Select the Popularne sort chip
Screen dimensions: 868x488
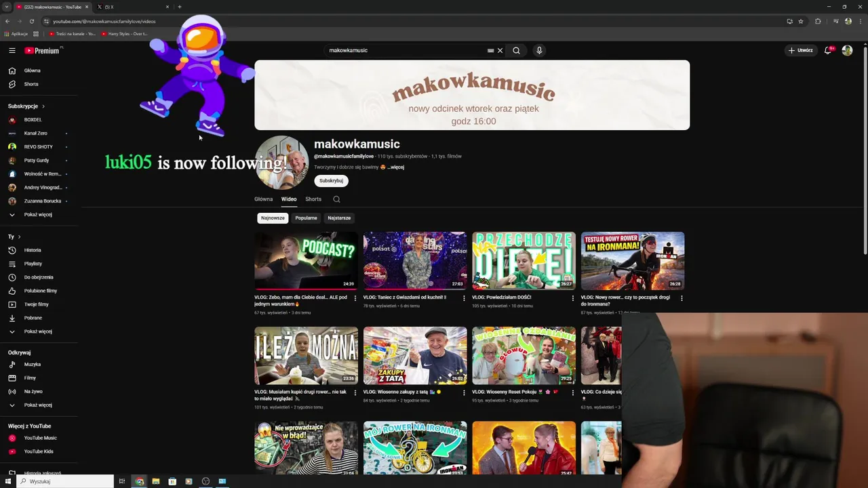306,218
